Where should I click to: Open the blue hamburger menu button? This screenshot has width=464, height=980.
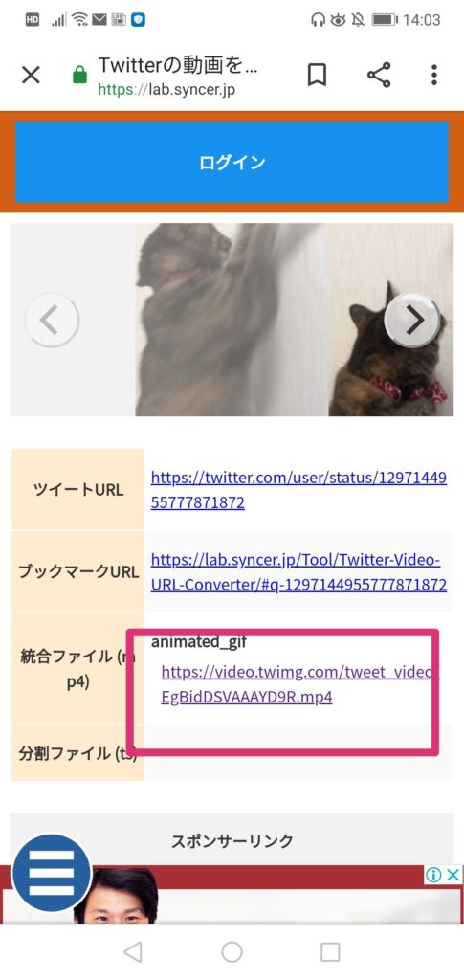pyautogui.click(x=52, y=873)
